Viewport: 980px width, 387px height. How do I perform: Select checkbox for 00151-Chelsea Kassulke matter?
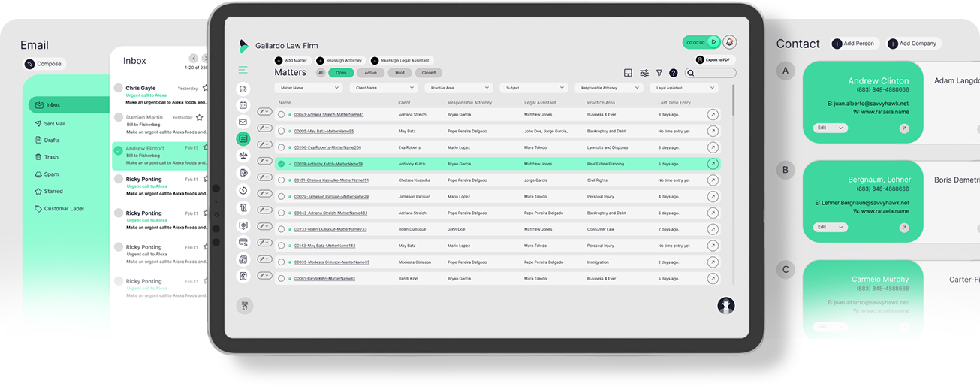282,180
